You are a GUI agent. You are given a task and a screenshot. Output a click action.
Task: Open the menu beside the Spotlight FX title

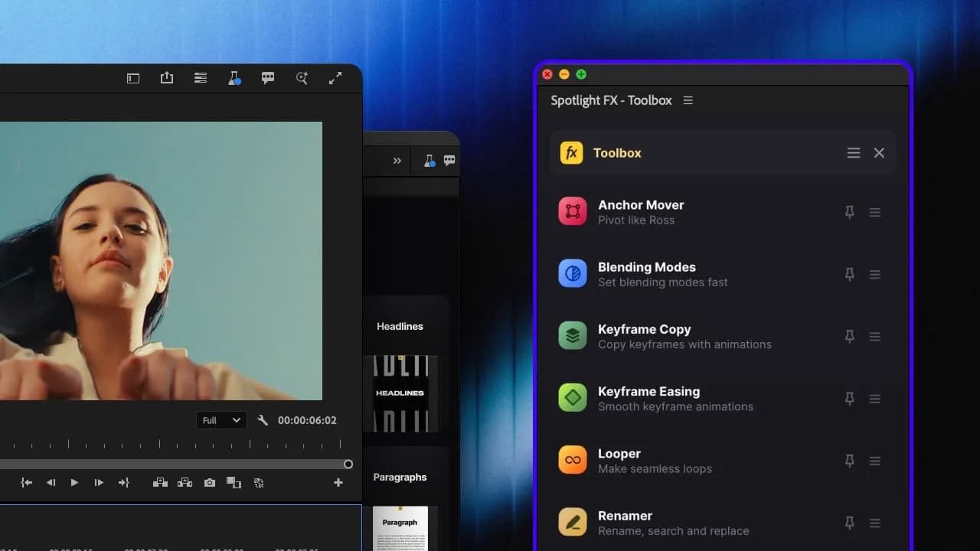point(688,100)
